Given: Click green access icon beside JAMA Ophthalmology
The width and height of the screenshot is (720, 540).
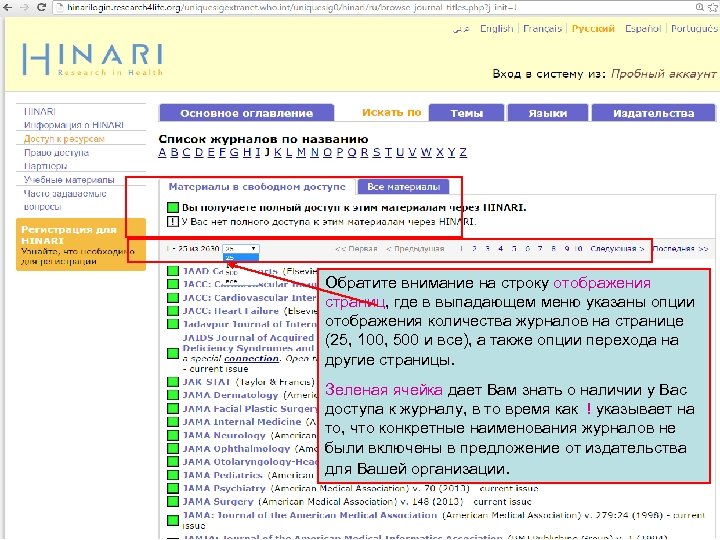Looking at the screenshot, I should coord(173,448).
